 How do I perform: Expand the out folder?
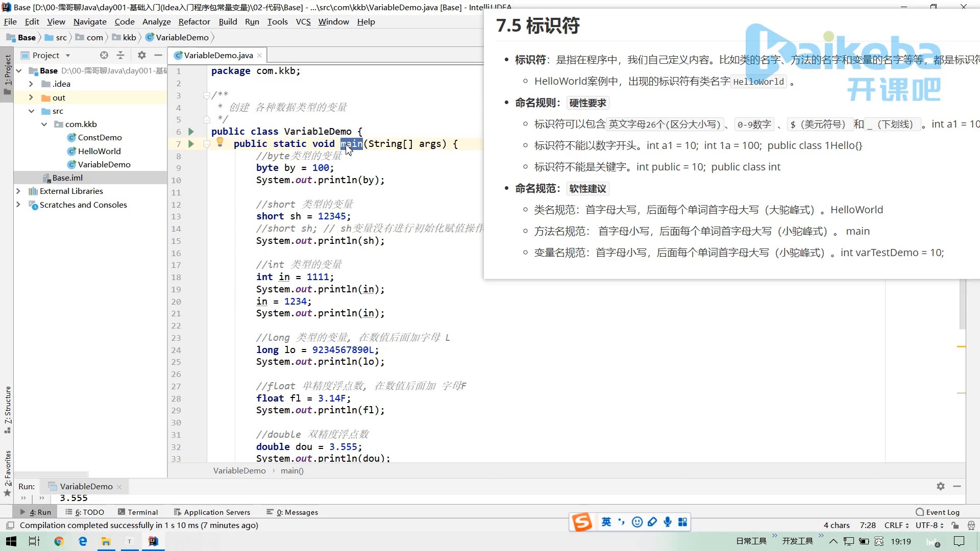(x=31, y=97)
